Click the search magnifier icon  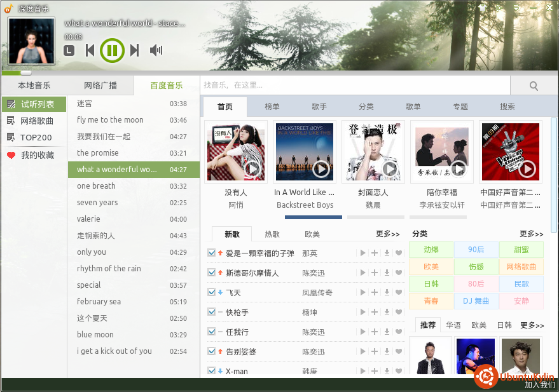tap(534, 86)
